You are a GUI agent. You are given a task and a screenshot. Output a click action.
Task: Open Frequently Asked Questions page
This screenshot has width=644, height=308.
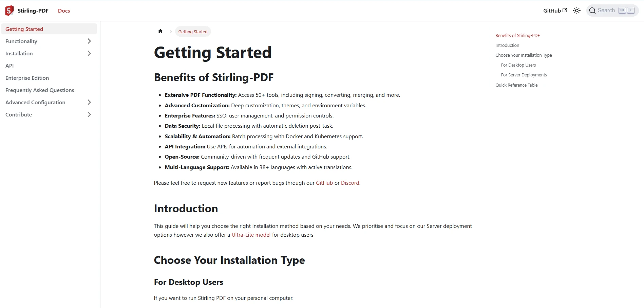click(x=40, y=90)
